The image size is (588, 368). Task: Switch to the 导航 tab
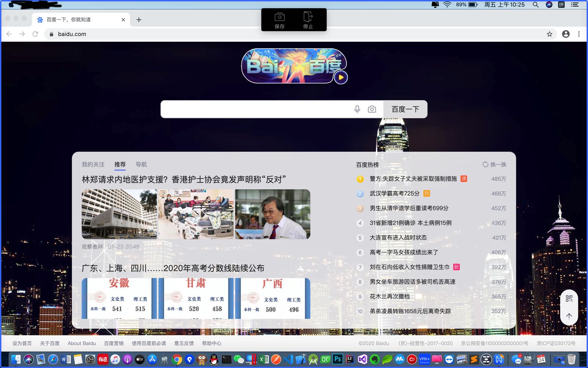[141, 165]
